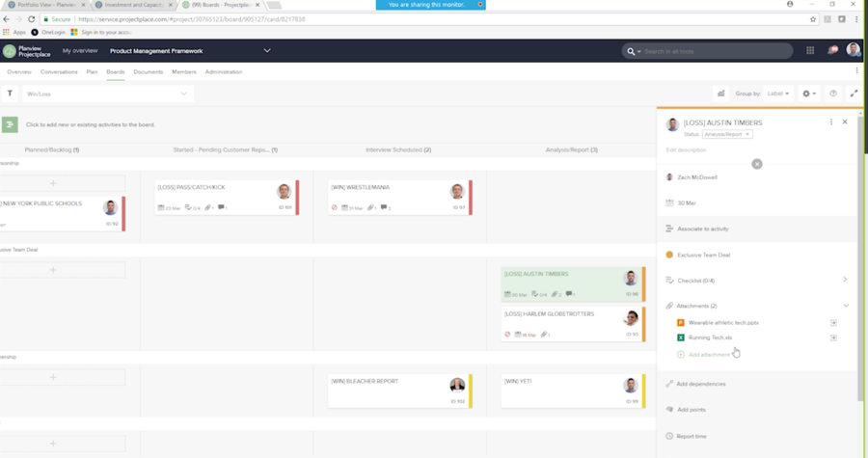Switch to the Members tab
Screen dimensions: 868x458
[x=184, y=72]
